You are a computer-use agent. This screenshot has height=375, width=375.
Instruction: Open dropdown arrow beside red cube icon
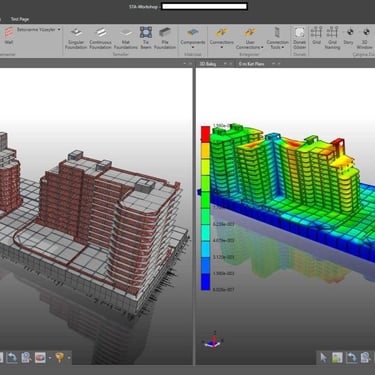[50, 358]
